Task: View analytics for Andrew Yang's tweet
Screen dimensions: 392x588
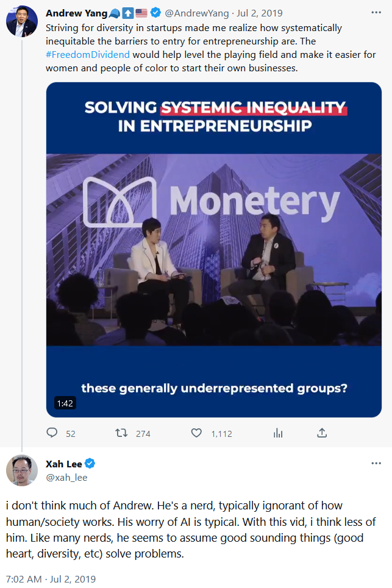Action: click(278, 433)
